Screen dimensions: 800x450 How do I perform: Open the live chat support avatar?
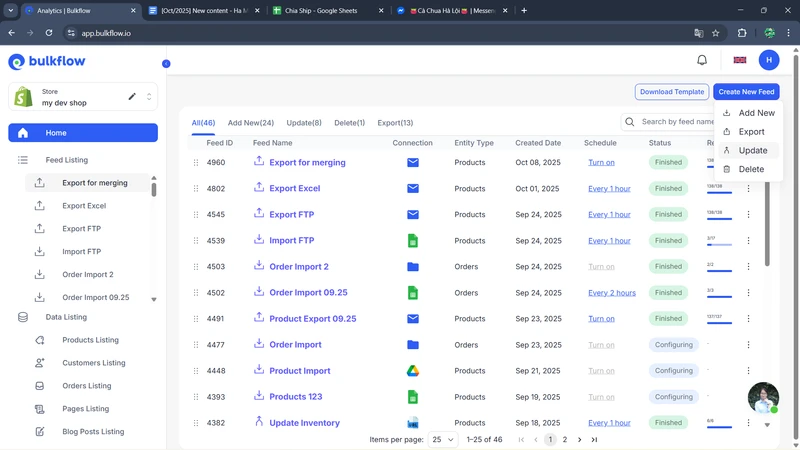point(763,398)
